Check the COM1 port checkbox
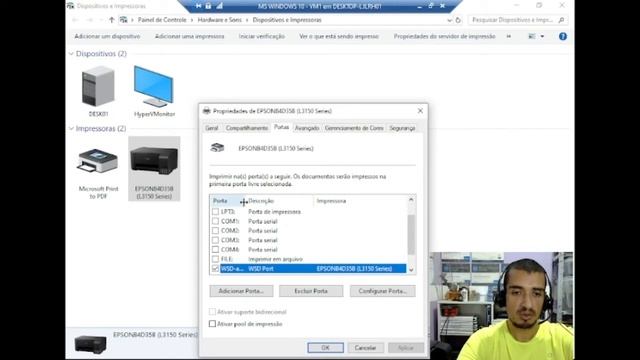The image size is (640, 360). point(215,221)
